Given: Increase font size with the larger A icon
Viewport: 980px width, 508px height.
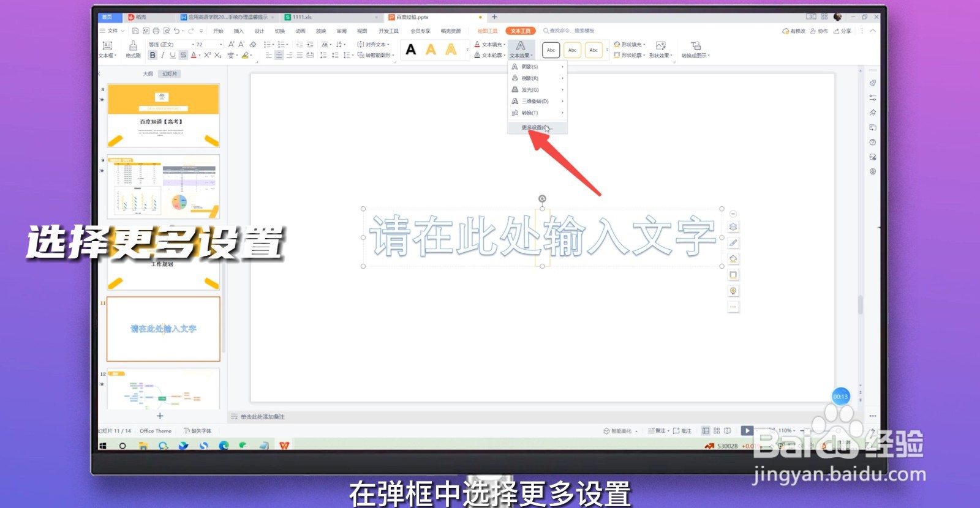Looking at the screenshot, I should coord(232,44).
